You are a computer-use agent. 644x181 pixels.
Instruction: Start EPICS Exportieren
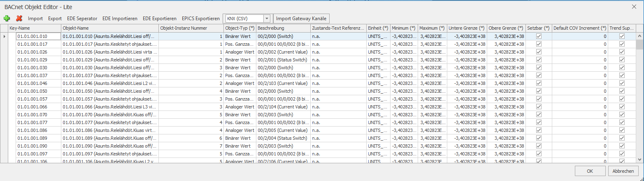(x=201, y=19)
